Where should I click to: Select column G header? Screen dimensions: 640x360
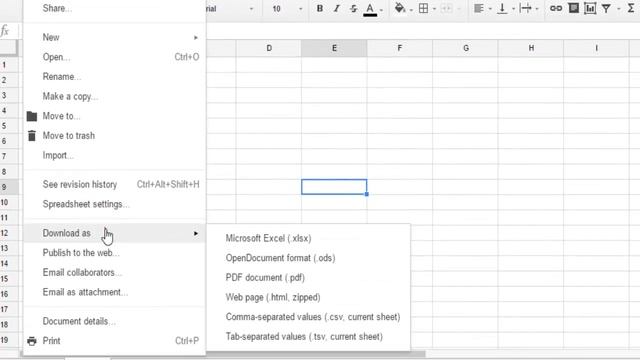(465, 48)
